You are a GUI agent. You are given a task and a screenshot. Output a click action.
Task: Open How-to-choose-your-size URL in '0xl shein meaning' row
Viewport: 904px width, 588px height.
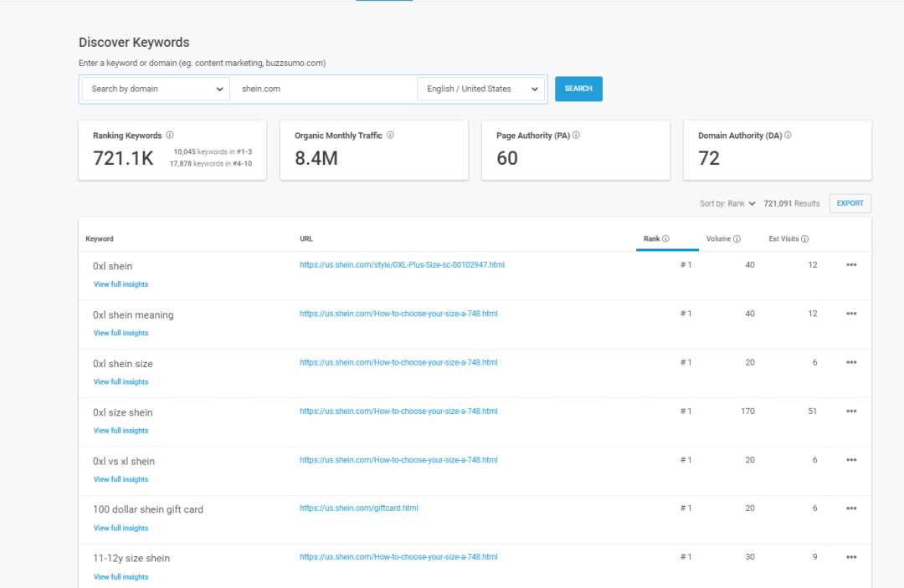coord(398,314)
